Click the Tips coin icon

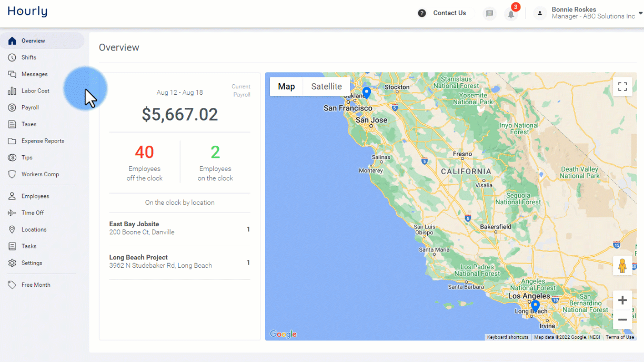click(12, 158)
